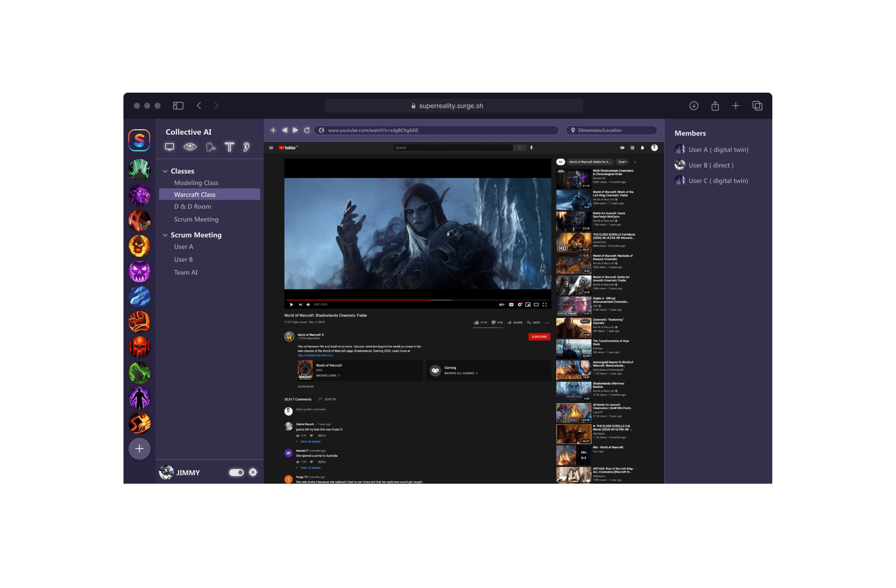Select User B in Scrum Meeting

click(x=183, y=260)
